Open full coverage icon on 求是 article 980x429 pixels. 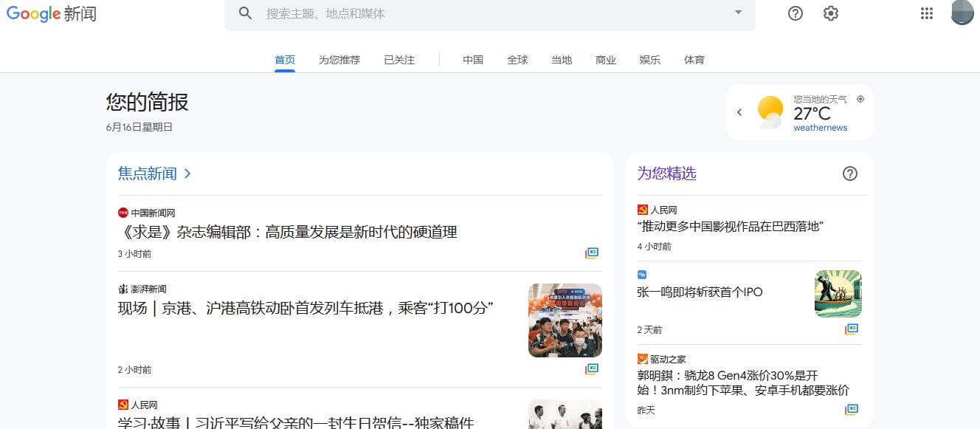pos(591,253)
